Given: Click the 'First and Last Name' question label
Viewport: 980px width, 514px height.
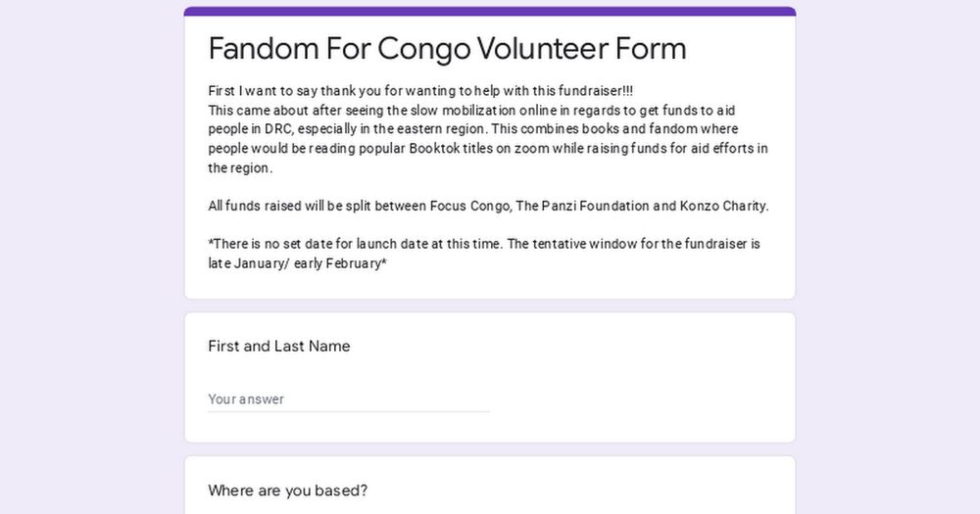Looking at the screenshot, I should (x=278, y=346).
